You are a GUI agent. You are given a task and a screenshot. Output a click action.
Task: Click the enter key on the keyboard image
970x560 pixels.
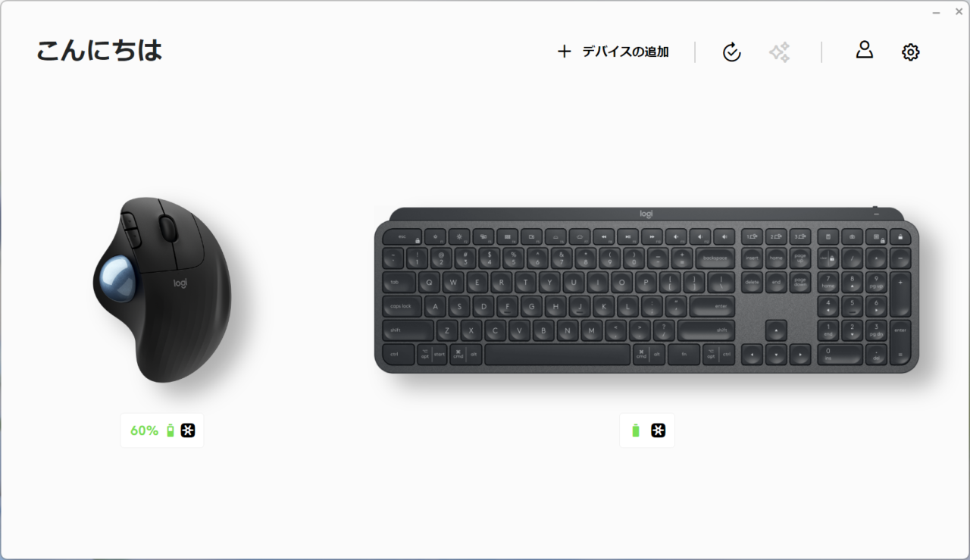pyautogui.click(x=712, y=307)
